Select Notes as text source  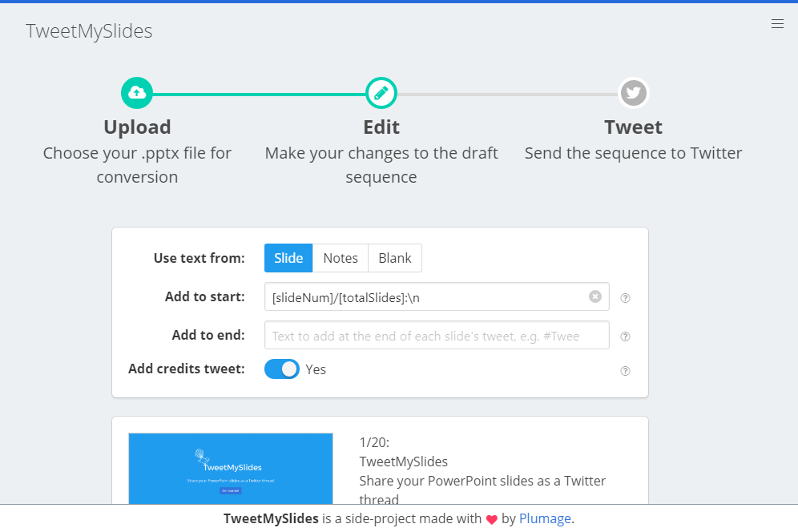(x=341, y=258)
